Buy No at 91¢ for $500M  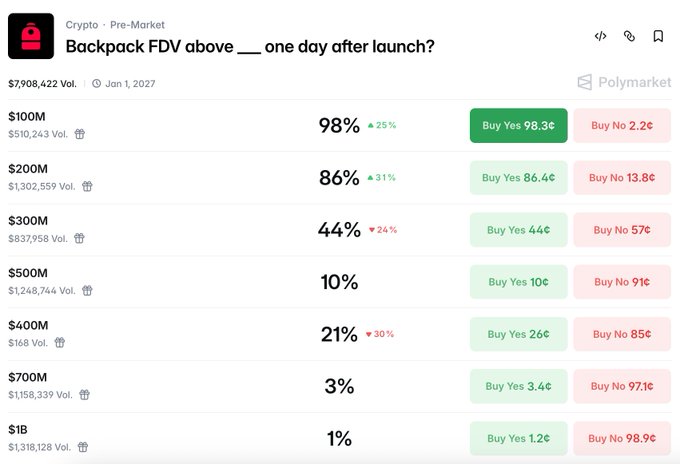[622, 282]
